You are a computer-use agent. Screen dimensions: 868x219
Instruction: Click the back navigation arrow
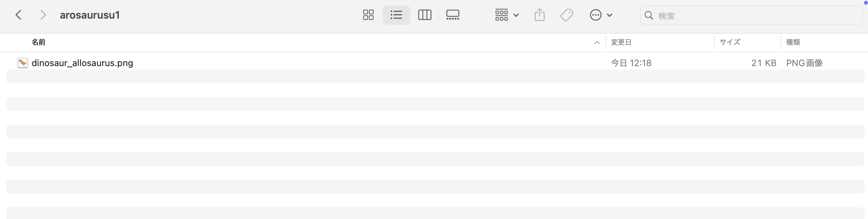(x=19, y=15)
